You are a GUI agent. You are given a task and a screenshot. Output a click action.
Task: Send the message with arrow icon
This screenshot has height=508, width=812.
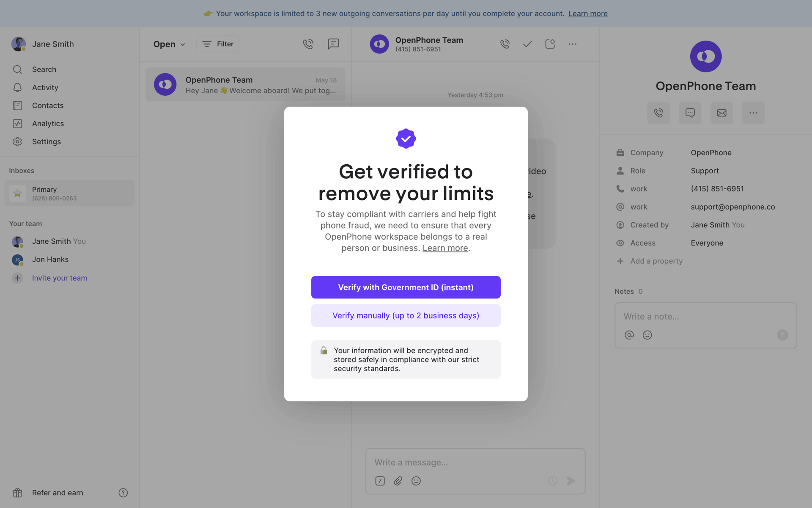[x=571, y=481]
